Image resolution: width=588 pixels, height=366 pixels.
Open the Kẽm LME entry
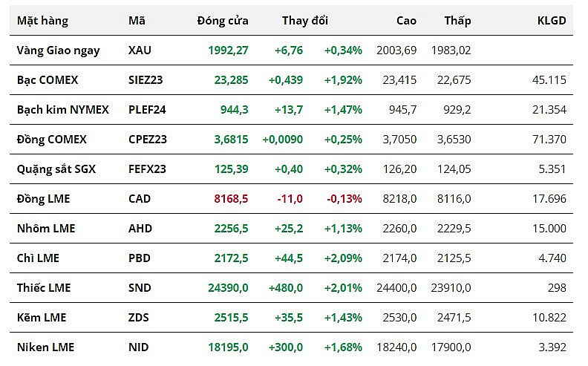pyautogui.click(x=41, y=318)
